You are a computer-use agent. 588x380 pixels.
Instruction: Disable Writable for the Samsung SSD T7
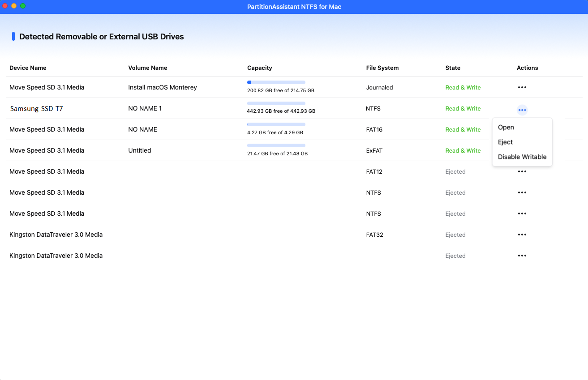click(522, 157)
